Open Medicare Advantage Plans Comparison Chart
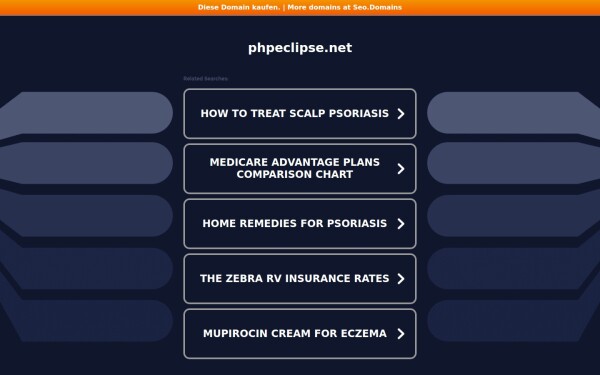600x375 pixels. click(x=300, y=169)
